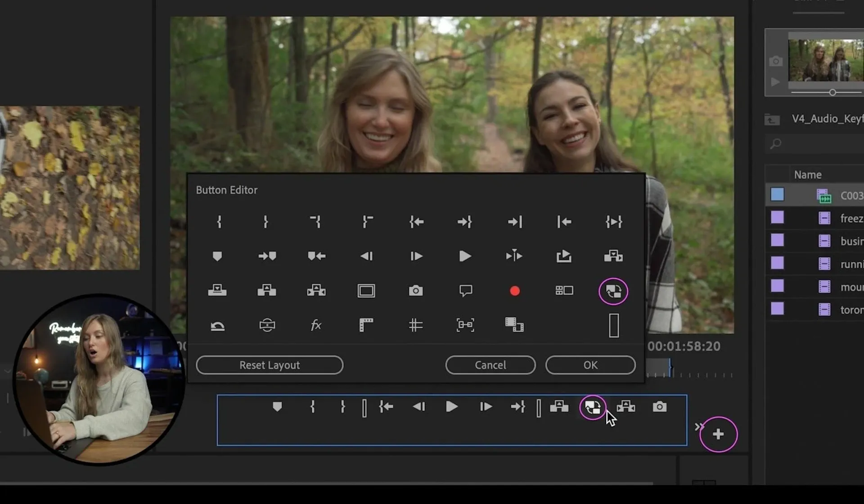
Task: Toggle the Multi-Camera view icon
Action: (564, 291)
